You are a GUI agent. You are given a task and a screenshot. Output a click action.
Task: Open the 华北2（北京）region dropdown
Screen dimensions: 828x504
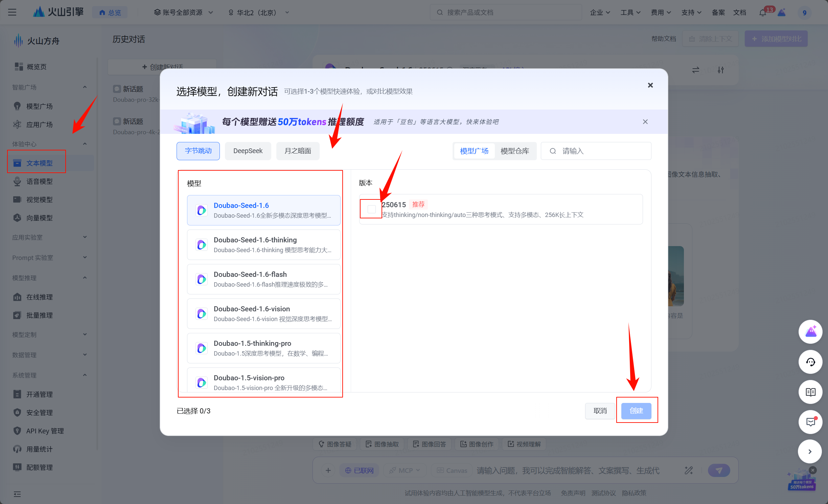click(259, 13)
